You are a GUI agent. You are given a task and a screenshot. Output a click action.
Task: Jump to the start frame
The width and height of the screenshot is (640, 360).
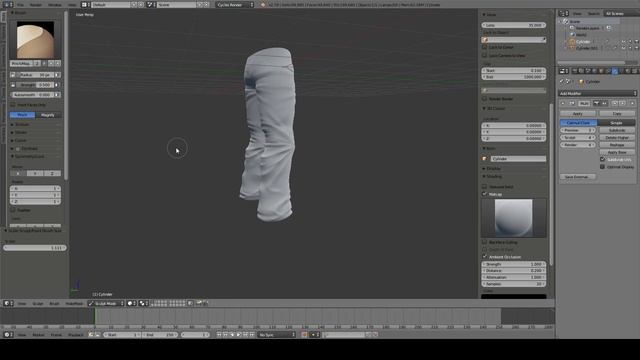click(219, 335)
